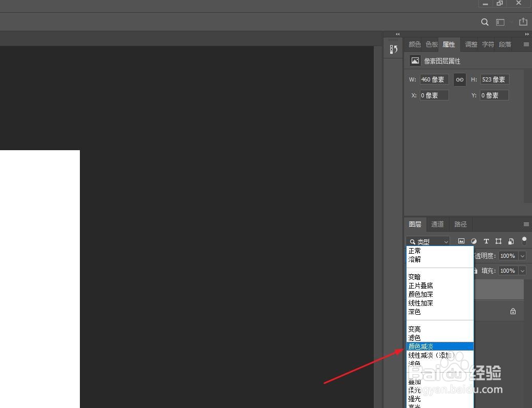The width and height of the screenshot is (532, 408).
Task: Choose 线性减淡（添加） blend mode
Action: pos(440,355)
